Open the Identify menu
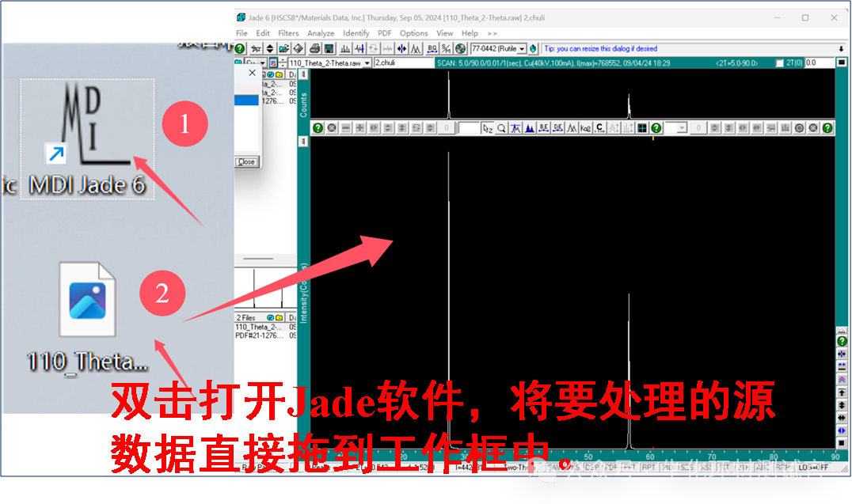This screenshot has width=852, height=504. [356, 33]
